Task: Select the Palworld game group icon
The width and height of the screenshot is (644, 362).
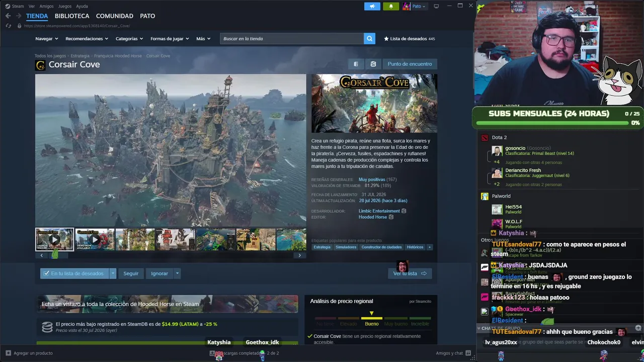Action: 485,196
